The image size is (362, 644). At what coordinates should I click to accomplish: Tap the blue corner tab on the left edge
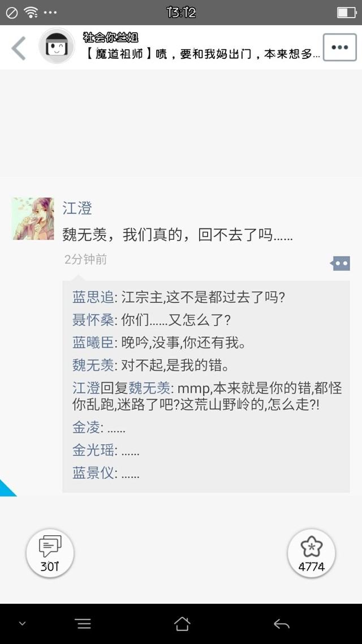[6, 488]
